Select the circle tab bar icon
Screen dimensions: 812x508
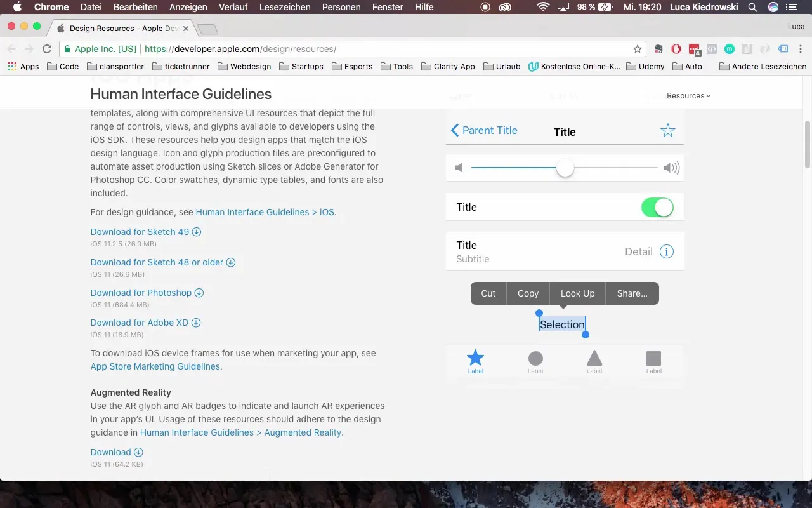pyautogui.click(x=535, y=359)
